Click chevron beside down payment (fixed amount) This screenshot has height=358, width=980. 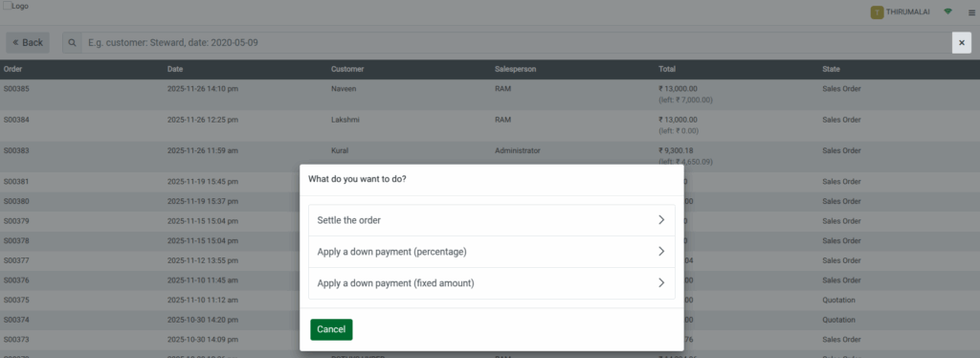tap(661, 283)
